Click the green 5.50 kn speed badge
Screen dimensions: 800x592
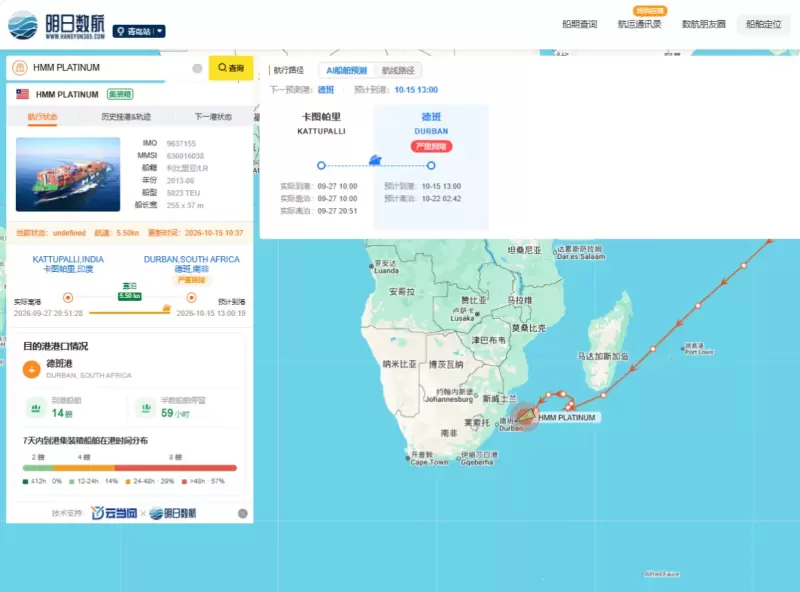(130, 297)
